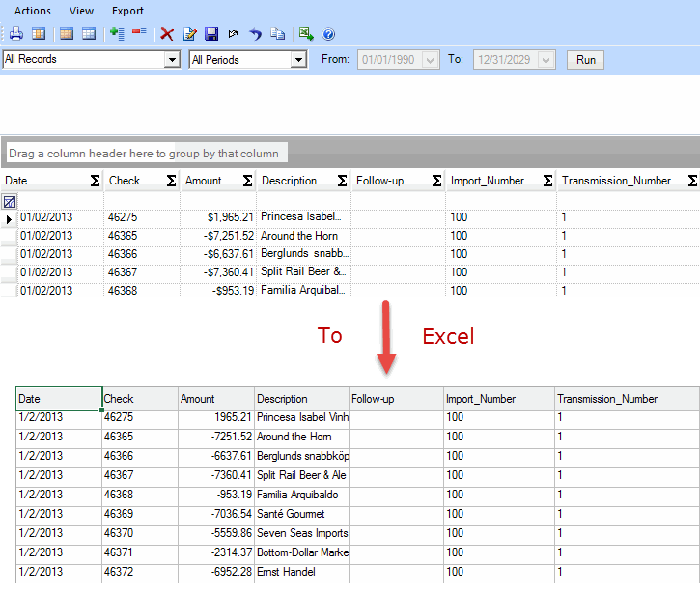
Task: Click the Run button
Action: click(585, 60)
